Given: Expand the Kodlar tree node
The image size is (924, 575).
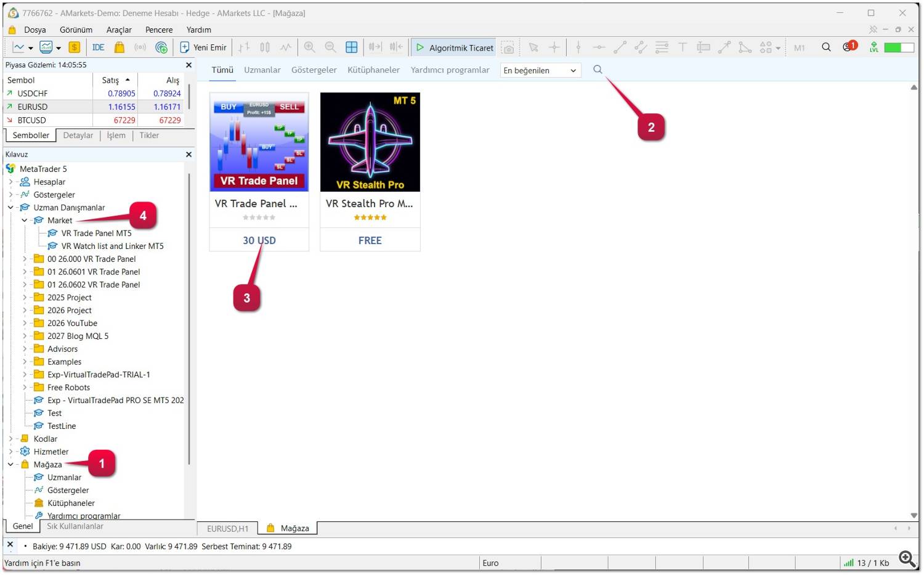Looking at the screenshot, I should [10, 439].
